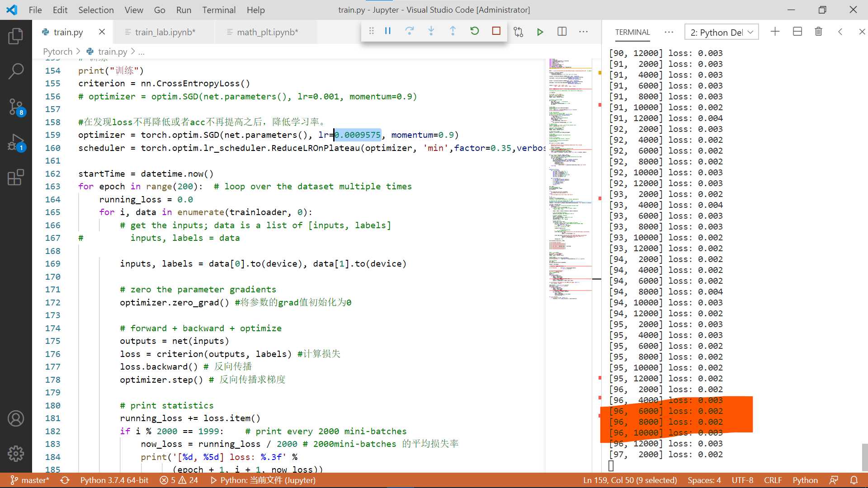Toggle the Extensions view in sidebar
868x488 pixels.
point(15,178)
